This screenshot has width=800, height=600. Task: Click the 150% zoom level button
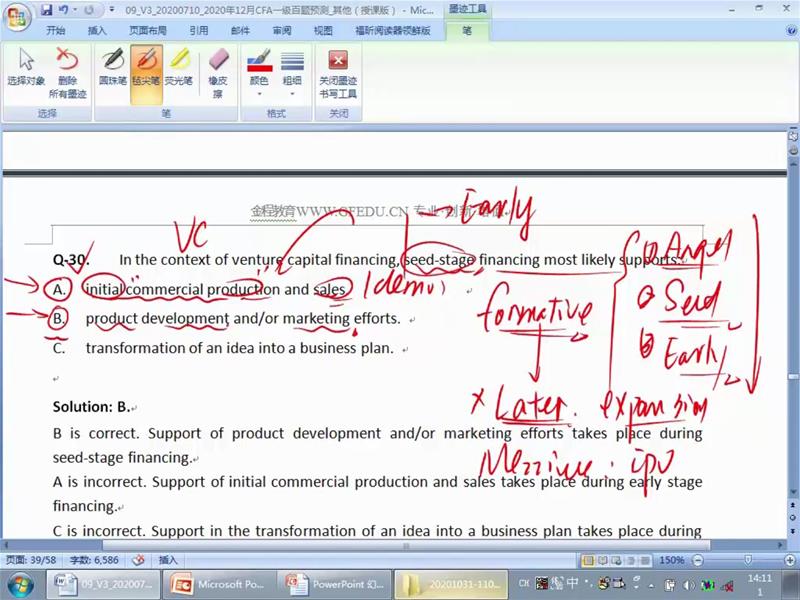pos(672,560)
